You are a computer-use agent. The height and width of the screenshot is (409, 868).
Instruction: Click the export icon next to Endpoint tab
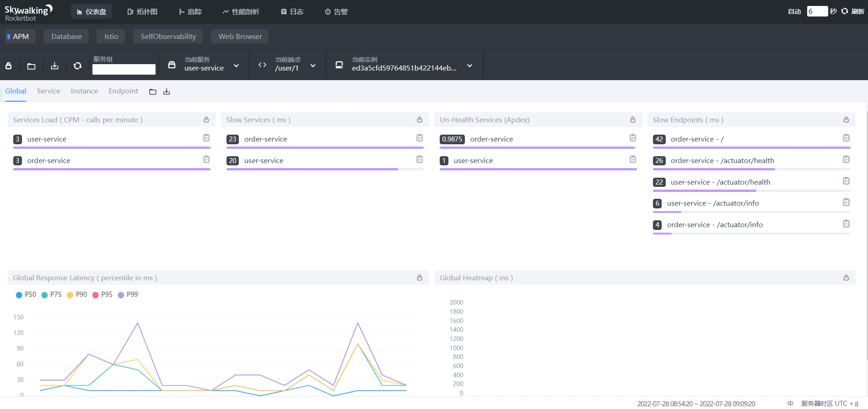tap(167, 92)
